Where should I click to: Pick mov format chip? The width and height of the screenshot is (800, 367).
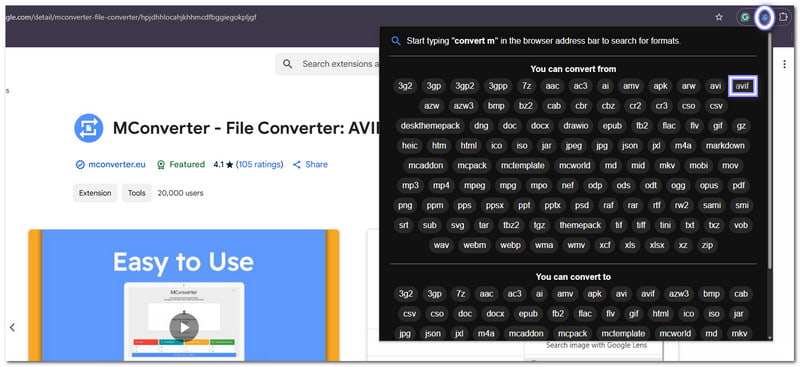(731, 165)
